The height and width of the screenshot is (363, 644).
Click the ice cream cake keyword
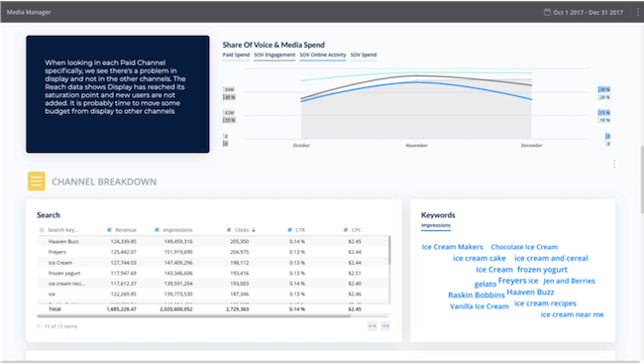(480, 258)
